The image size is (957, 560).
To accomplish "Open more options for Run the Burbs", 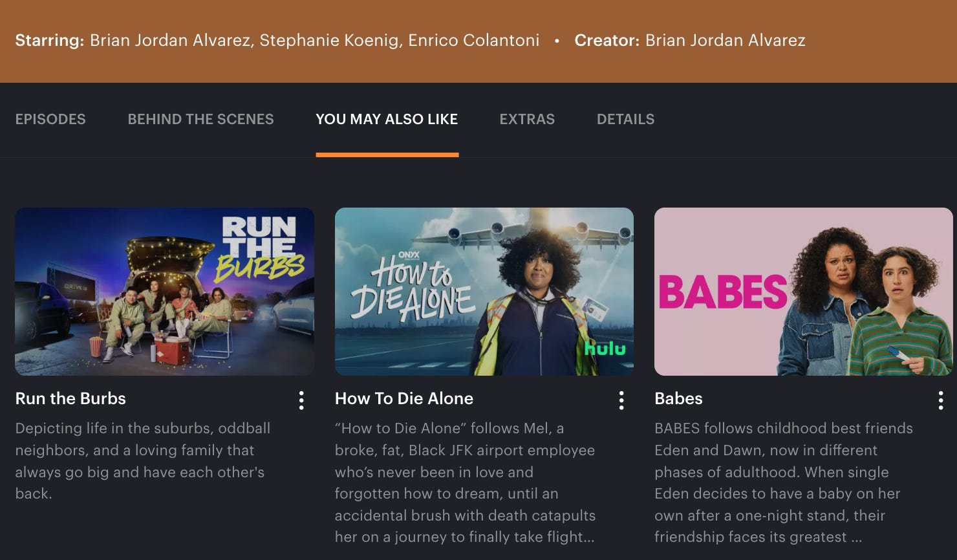I will [301, 400].
